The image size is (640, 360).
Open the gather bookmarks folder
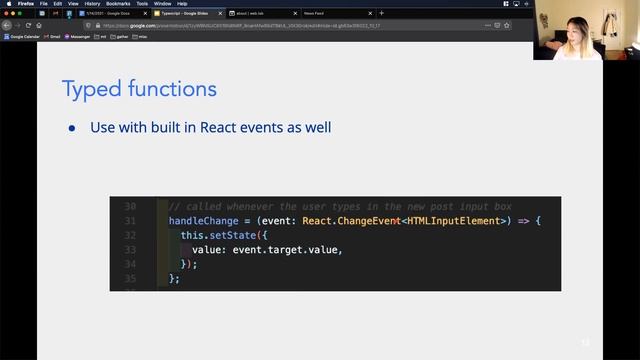pos(119,37)
